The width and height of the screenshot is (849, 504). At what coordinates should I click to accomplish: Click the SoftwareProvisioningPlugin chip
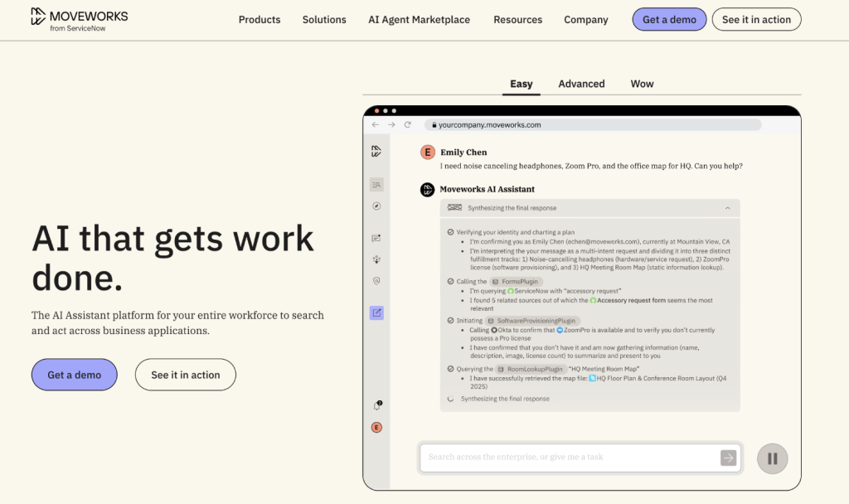[x=532, y=321]
